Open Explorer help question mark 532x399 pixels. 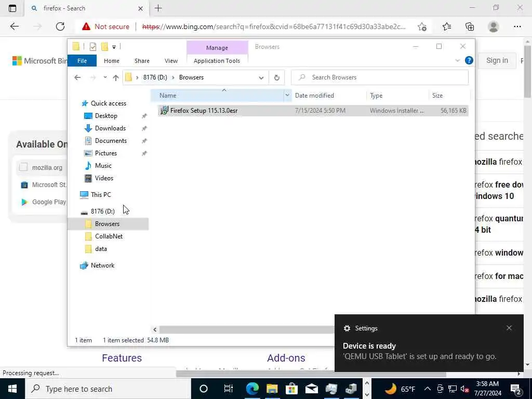tap(469, 60)
